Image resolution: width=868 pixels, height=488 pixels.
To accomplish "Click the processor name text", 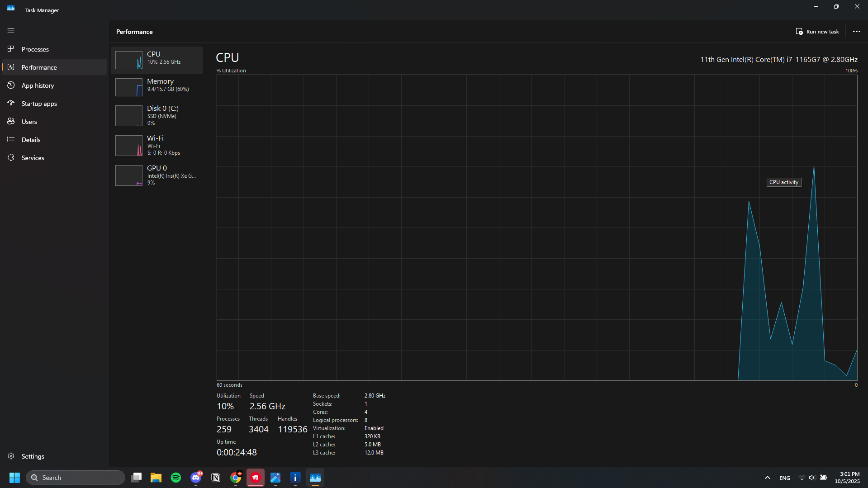I will pyautogui.click(x=779, y=59).
